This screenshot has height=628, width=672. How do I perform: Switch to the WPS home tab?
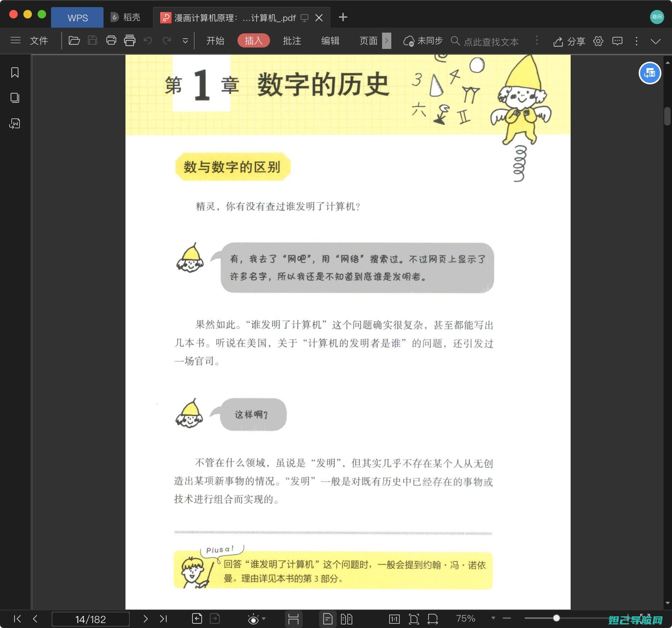(x=77, y=17)
